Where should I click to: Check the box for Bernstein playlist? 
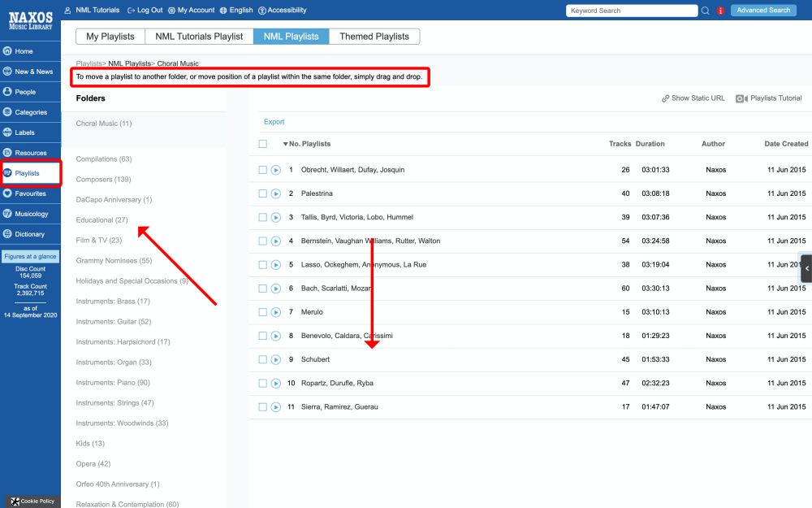(263, 241)
